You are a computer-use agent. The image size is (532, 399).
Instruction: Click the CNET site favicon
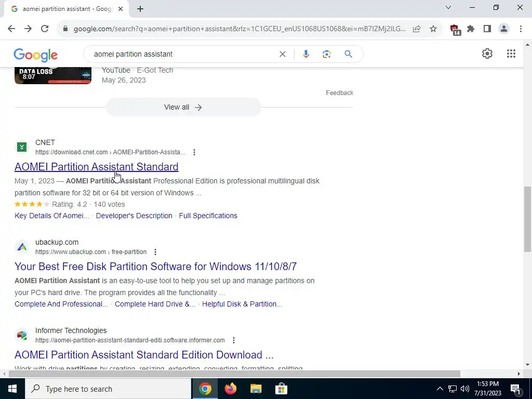coord(22,147)
